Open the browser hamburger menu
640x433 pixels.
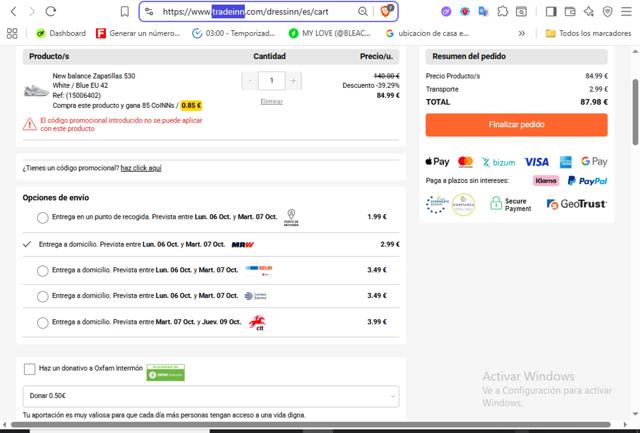tap(627, 11)
